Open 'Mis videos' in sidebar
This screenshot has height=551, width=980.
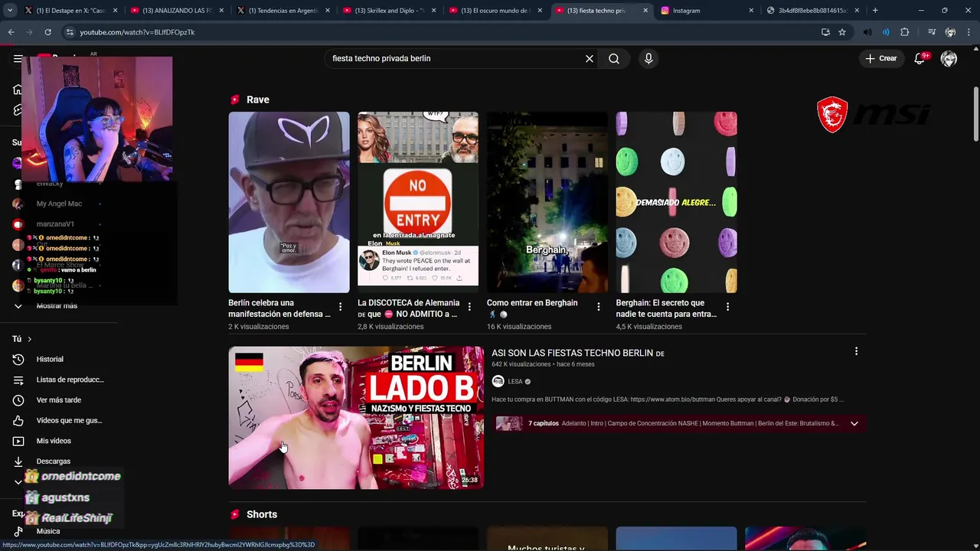(x=55, y=441)
